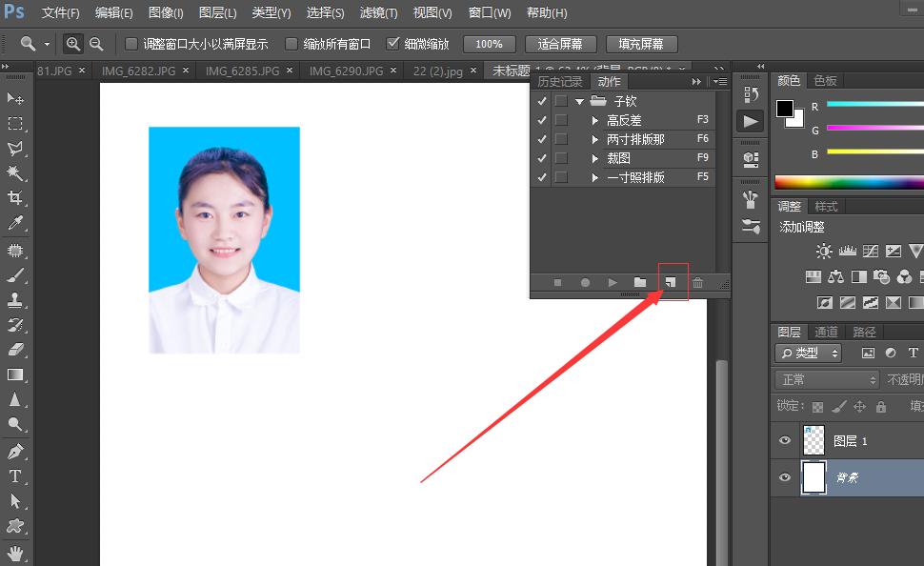924x566 pixels.
Task: Open the 滤镜 menu
Action: tap(377, 13)
